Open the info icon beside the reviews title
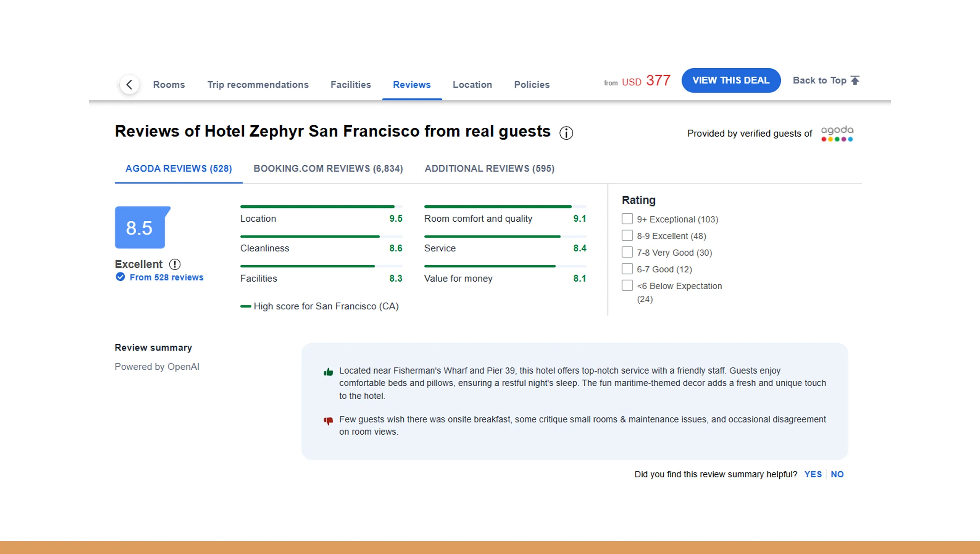Viewport: 980px width, 554px height. tap(566, 133)
